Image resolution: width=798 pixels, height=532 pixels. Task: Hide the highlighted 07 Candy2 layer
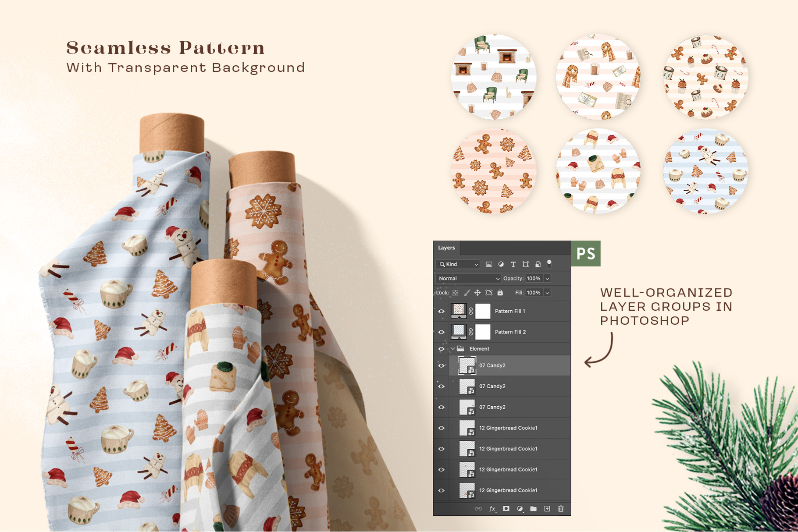[442, 365]
